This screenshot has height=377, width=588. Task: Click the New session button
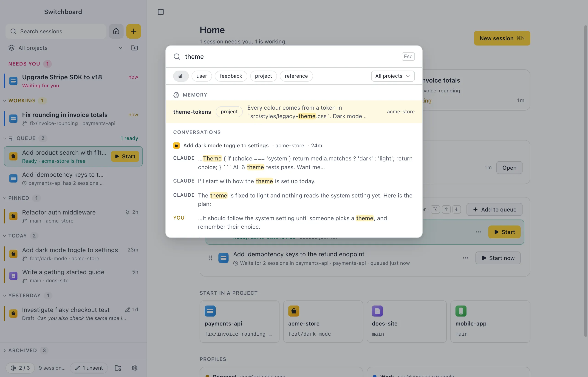pyautogui.click(x=502, y=38)
